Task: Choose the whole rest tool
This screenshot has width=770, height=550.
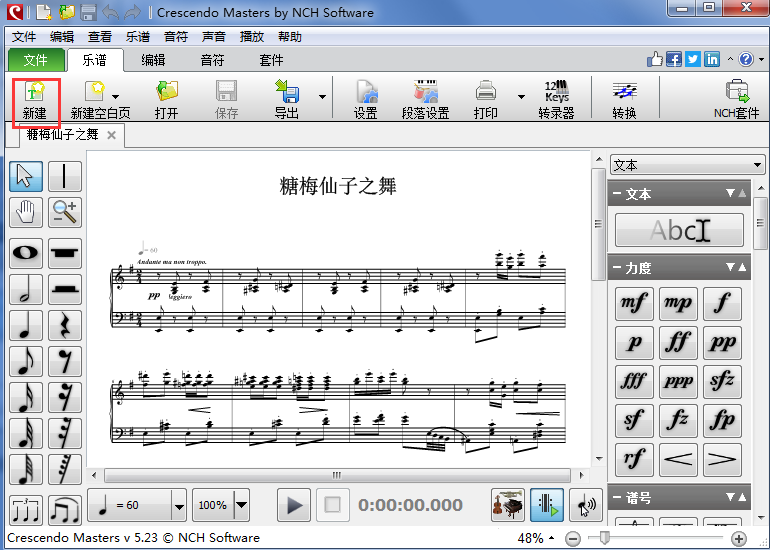Action: click(x=65, y=253)
